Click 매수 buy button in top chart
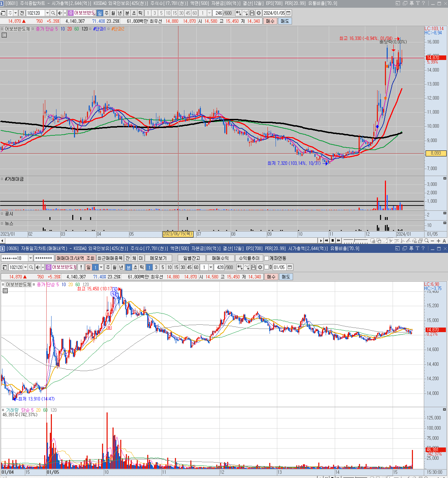The image size is (448, 478). [x=270, y=21]
